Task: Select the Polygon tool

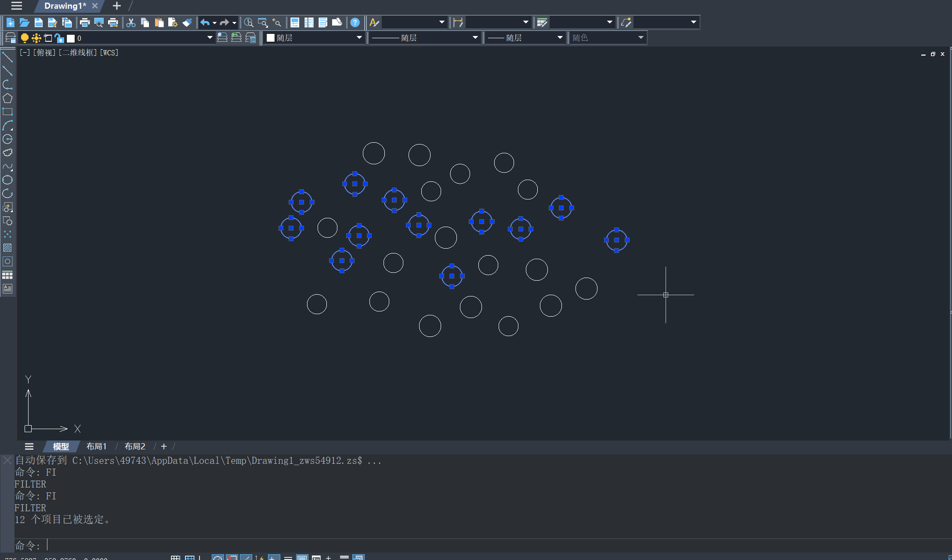Action: (x=7, y=98)
